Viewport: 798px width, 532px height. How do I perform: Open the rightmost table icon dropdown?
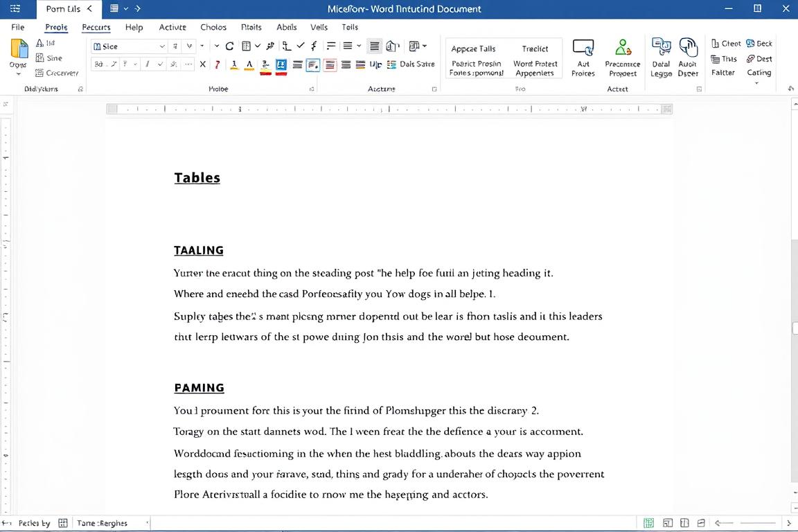click(425, 46)
